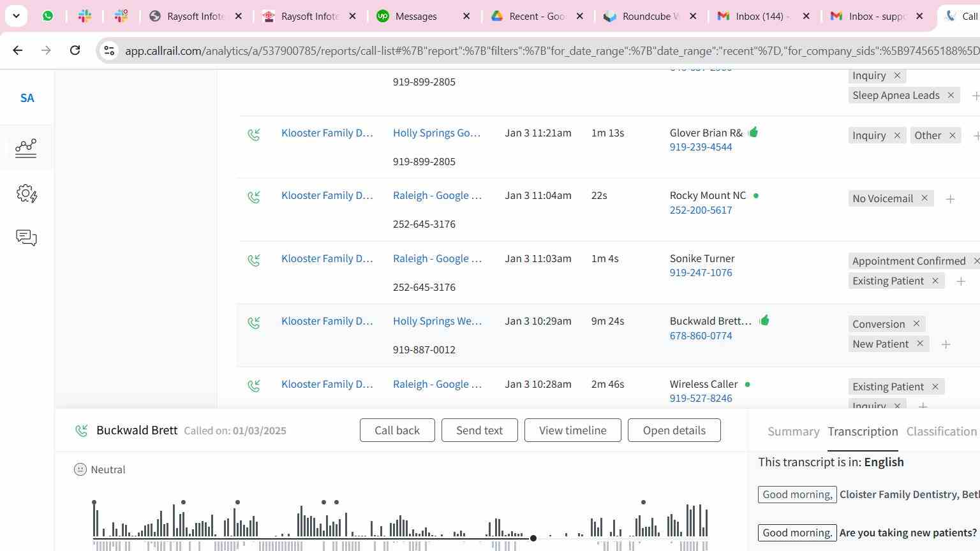Click inbound call icon for Rocky Mount NC row

254,197
